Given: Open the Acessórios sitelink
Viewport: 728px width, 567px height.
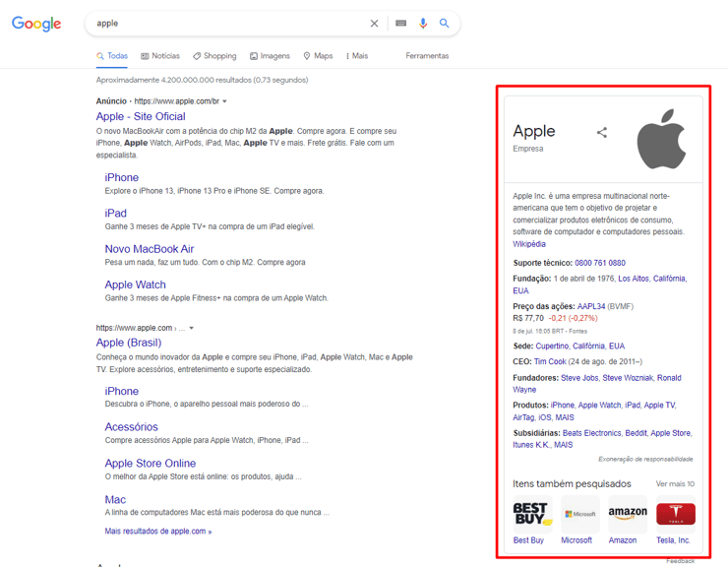Looking at the screenshot, I should click(132, 427).
